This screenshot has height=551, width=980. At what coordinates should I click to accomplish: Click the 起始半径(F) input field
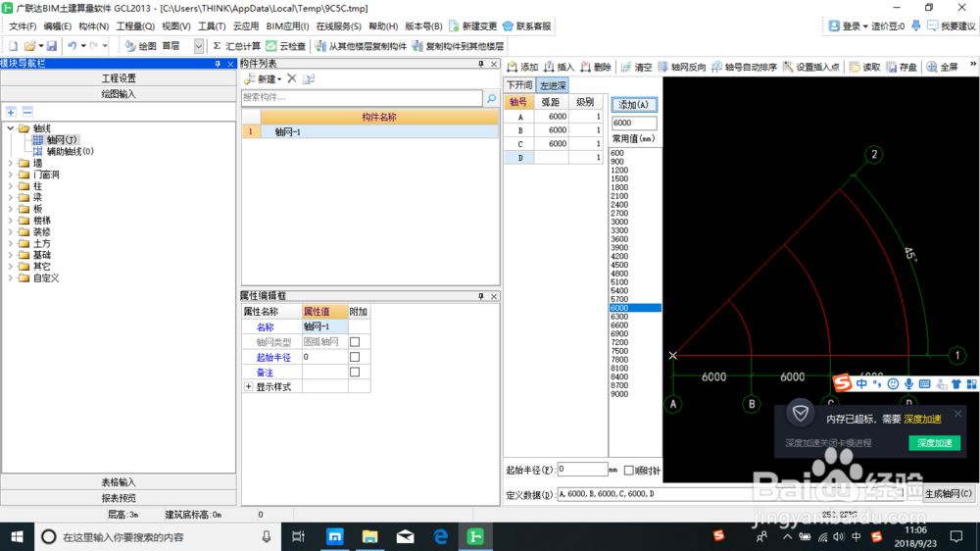[x=582, y=469]
